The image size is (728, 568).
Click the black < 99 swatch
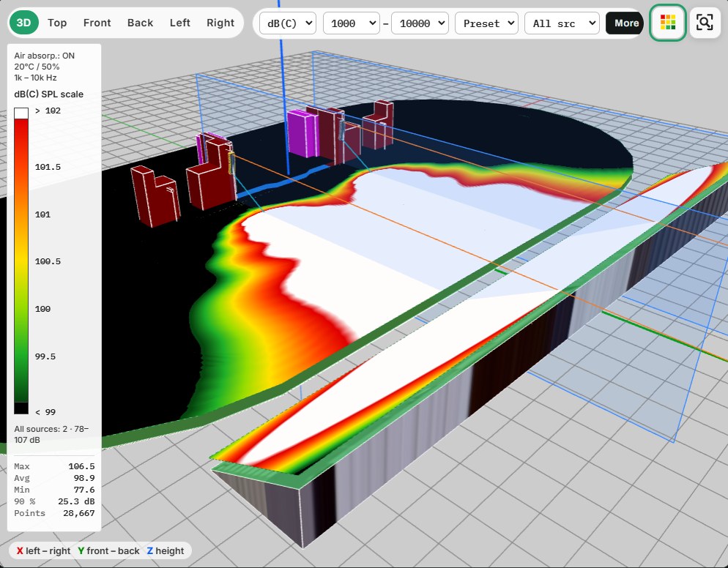click(x=21, y=408)
